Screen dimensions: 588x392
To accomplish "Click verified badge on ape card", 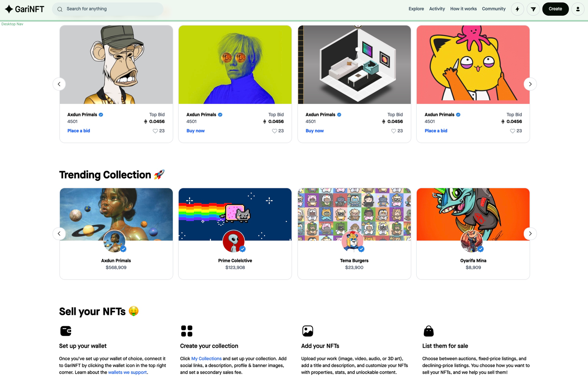I will 101,115.
